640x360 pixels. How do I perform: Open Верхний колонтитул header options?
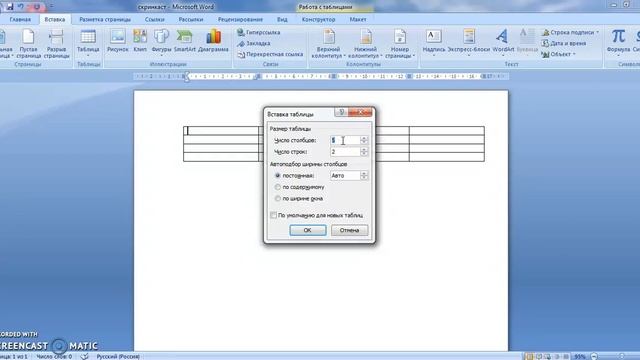329,44
